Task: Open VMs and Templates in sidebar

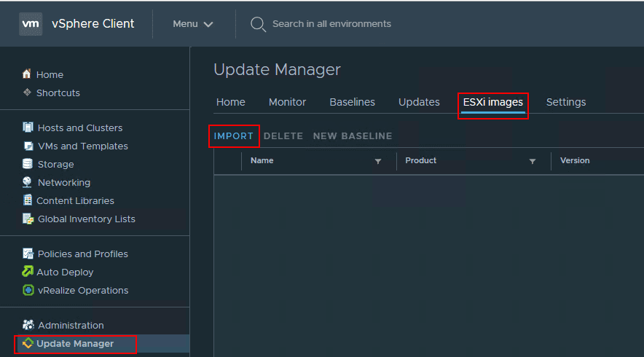Action: pyautogui.click(x=83, y=146)
